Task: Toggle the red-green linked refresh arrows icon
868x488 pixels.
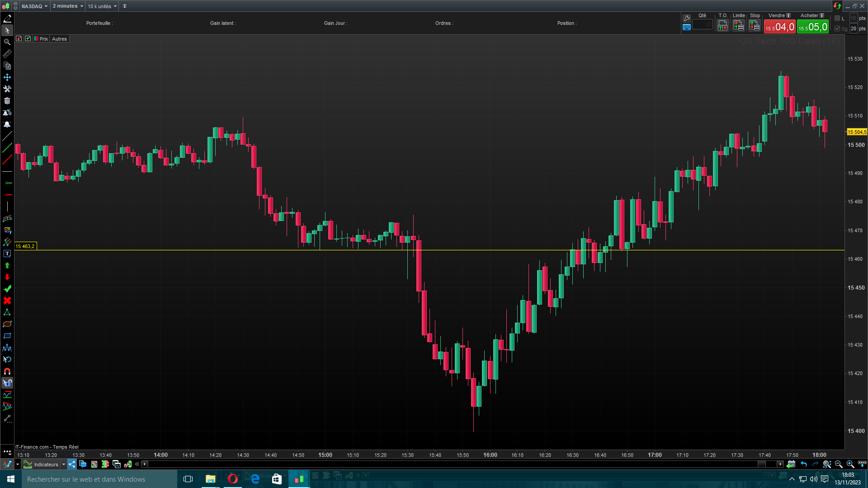Action: [837, 6]
